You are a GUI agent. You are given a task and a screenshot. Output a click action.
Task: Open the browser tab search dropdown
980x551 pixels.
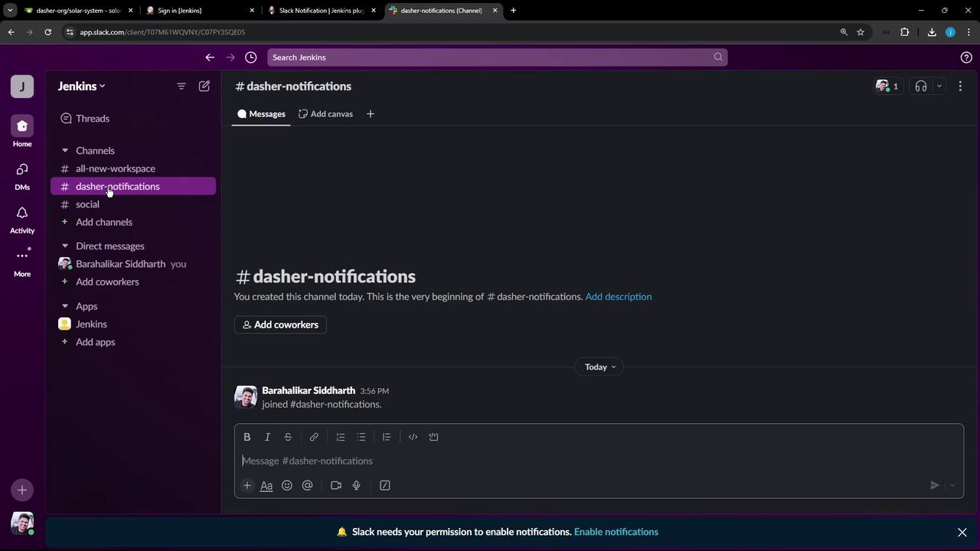(x=10, y=11)
